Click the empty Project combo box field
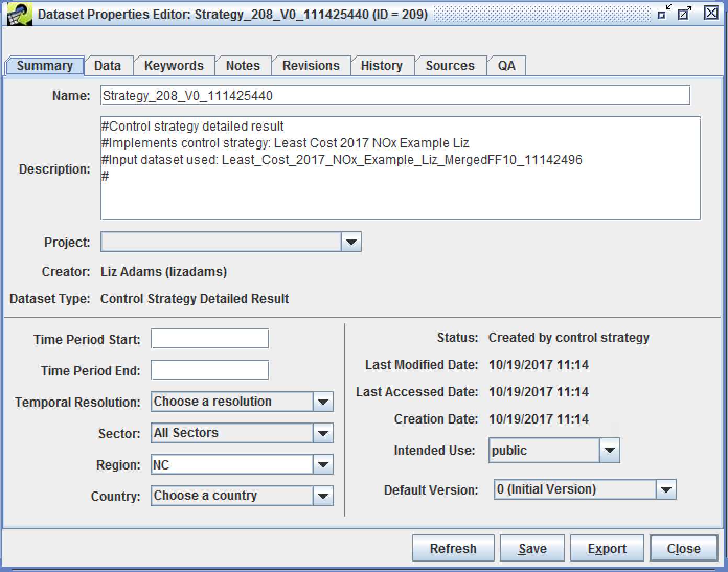 tap(221, 242)
